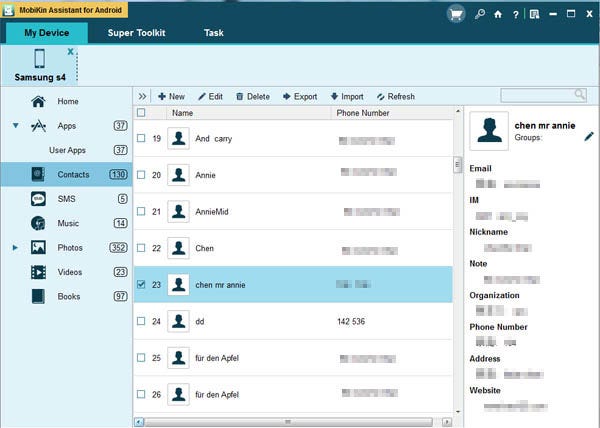Image resolution: width=600 pixels, height=428 pixels.
Task: Open the Super Toolkit tab
Action: click(x=137, y=33)
